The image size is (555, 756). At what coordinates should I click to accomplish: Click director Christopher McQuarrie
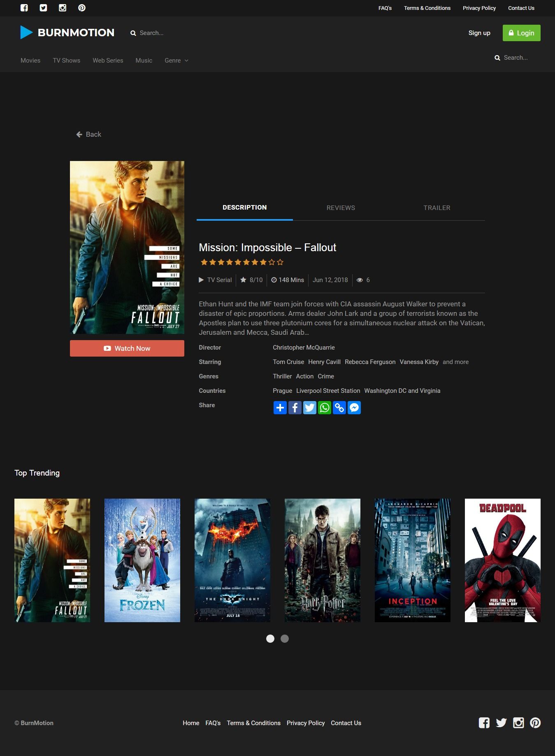point(304,348)
